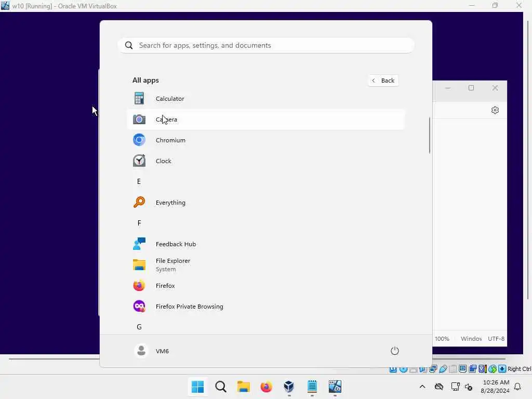Launch Camera from the apps list
Viewport: 532px width, 399px height.
click(265, 119)
